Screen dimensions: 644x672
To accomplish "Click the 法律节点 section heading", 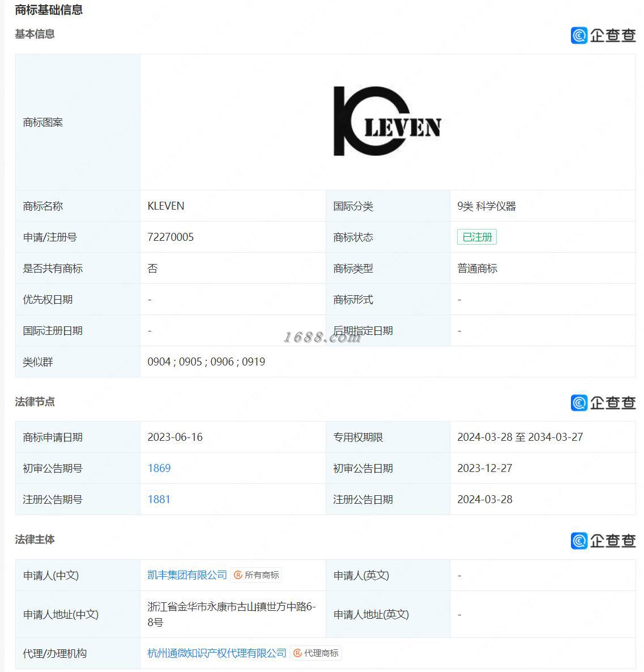I will (35, 402).
